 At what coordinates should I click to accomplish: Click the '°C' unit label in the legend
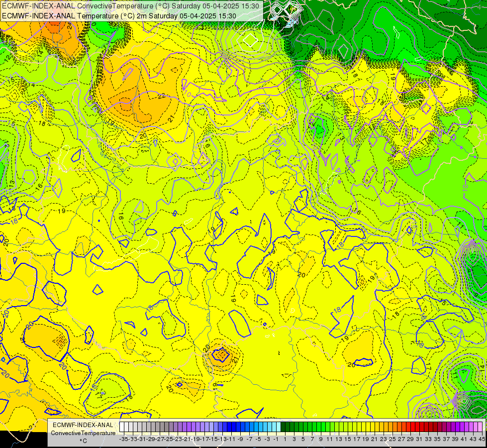pos(83,441)
